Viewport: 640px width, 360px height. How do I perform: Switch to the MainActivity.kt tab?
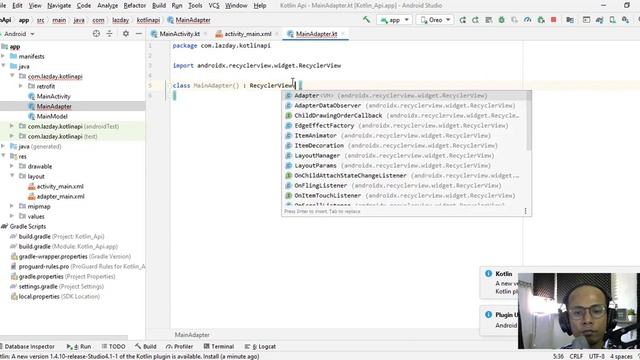click(x=179, y=34)
